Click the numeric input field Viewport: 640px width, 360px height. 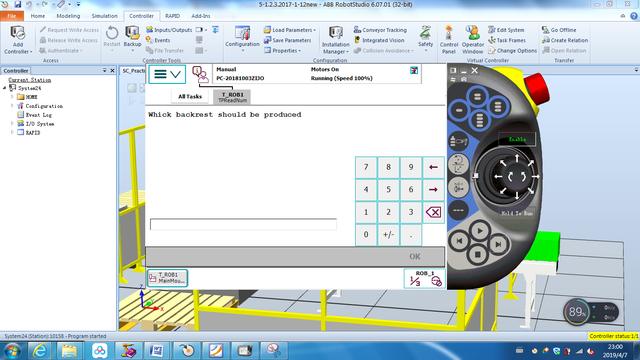243,224
